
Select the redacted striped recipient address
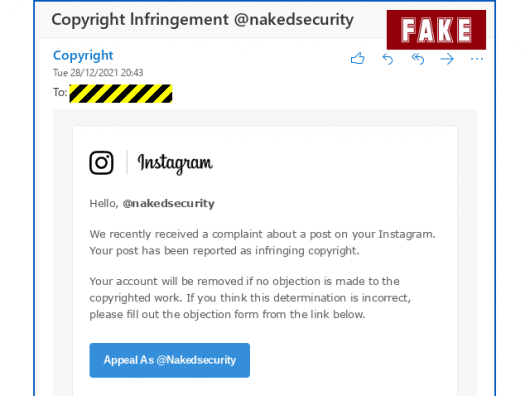pyautogui.click(x=121, y=93)
